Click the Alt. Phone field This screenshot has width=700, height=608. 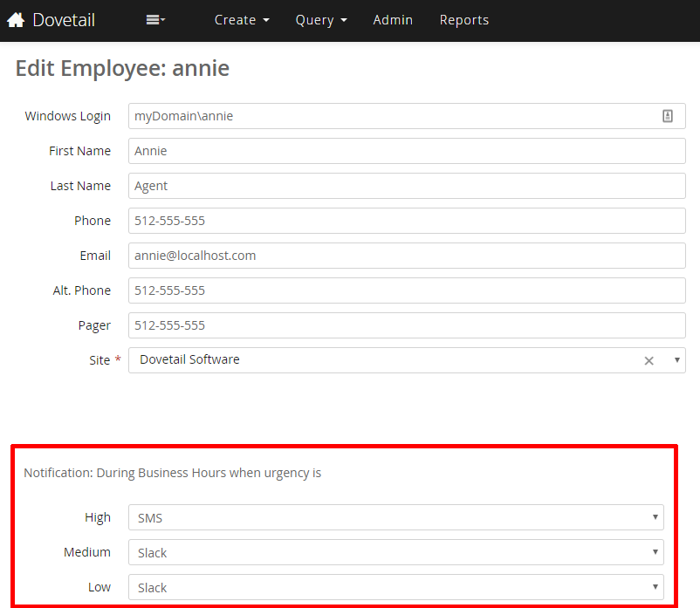407,290
